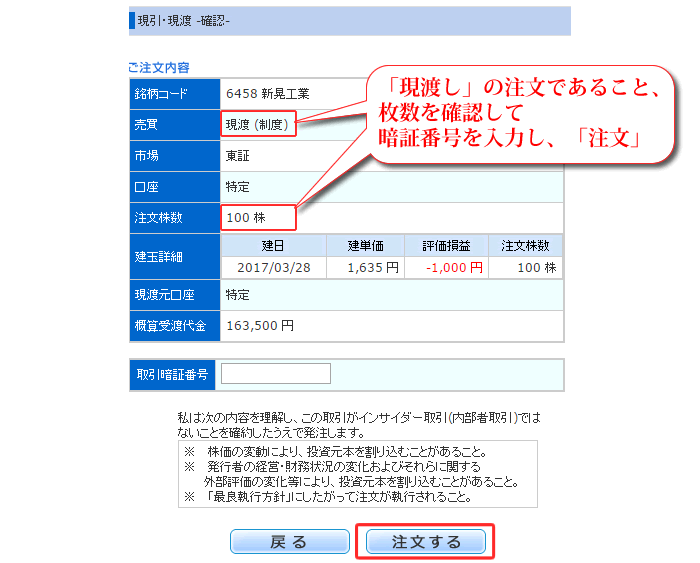Click the 現渡元口座 row label
This screenshot has height=563, width=700.
tap(166, 296)
